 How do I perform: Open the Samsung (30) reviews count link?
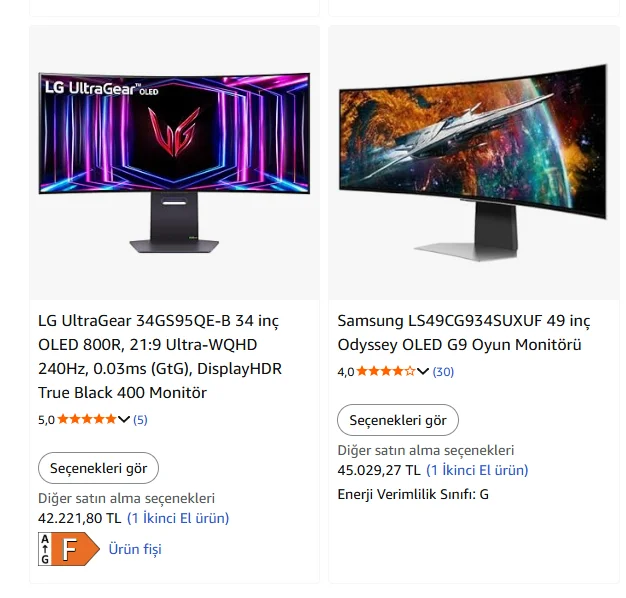(443, 372)
